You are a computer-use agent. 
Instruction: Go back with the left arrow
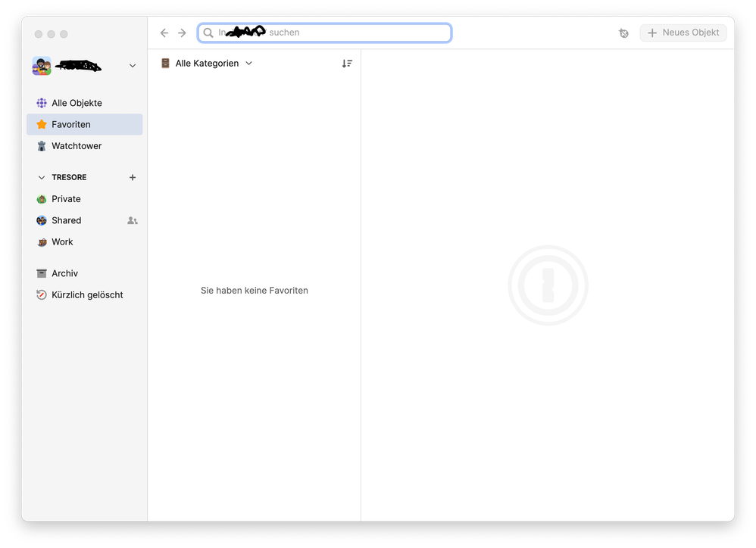pos(164,33)
